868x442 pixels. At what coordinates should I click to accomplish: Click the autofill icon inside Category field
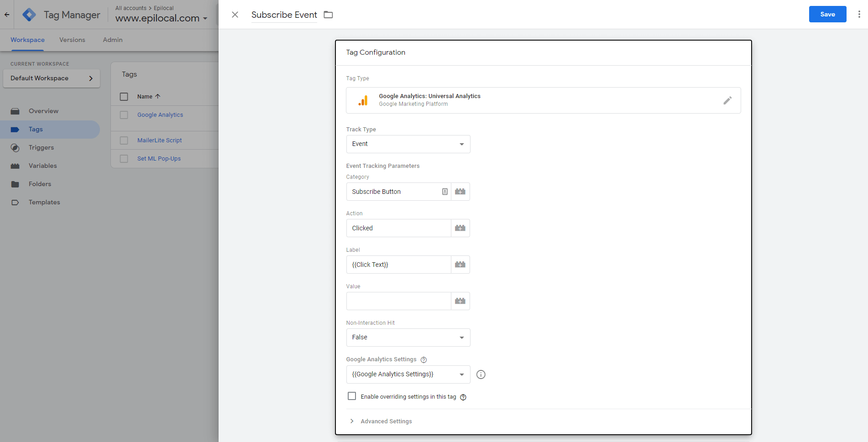(x=445, y=192)
